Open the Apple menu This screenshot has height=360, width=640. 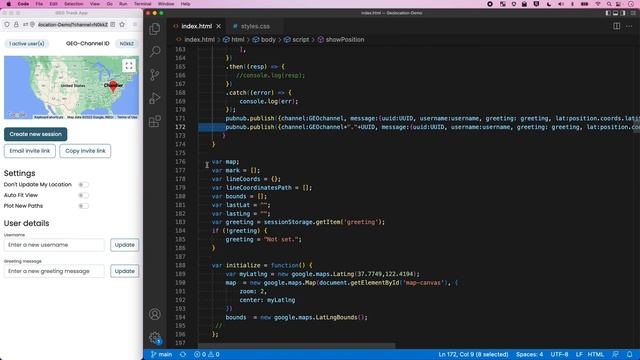[x=8, y=4]
